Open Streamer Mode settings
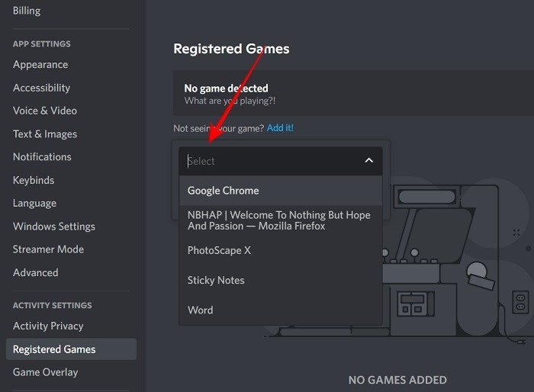This screenshot has height=392, width=534. coord(48,249)
